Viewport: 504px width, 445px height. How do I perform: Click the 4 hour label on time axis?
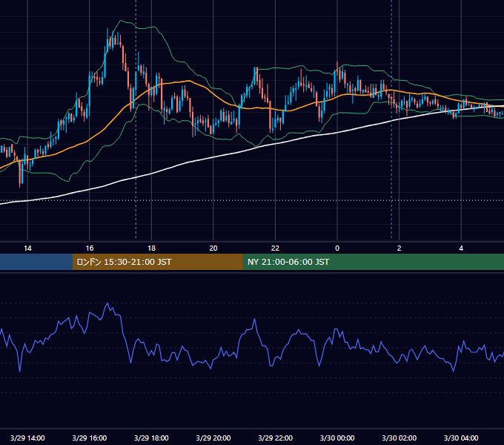click(461, 248)
